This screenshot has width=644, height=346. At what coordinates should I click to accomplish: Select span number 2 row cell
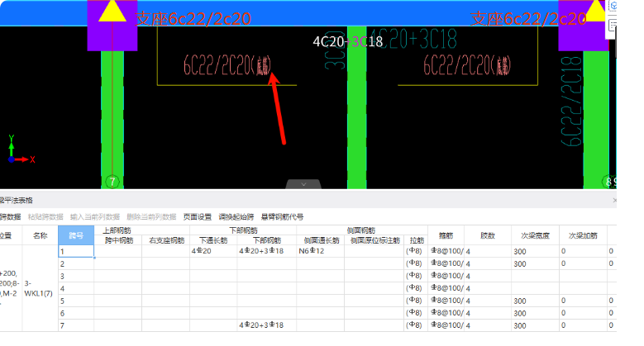[76, 263]
